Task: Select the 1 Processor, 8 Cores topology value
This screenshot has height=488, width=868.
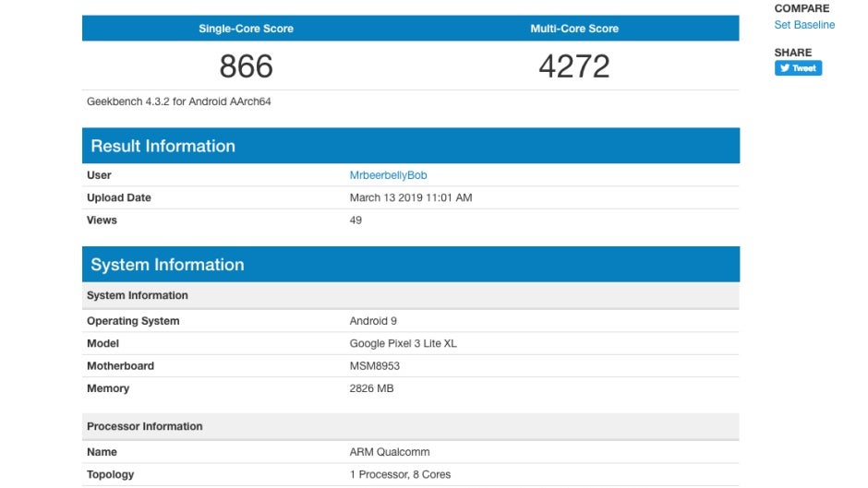Action: click(x=400, y=475)
